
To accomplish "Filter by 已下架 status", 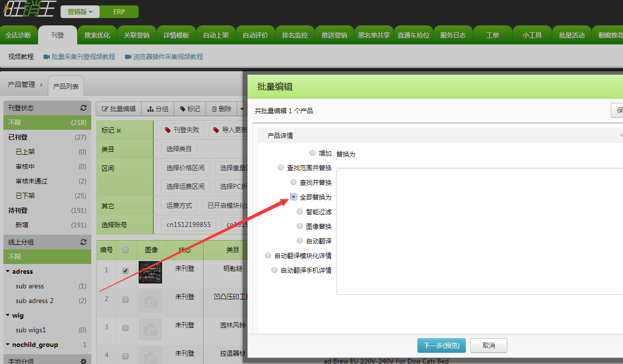I will coord(47,196).
